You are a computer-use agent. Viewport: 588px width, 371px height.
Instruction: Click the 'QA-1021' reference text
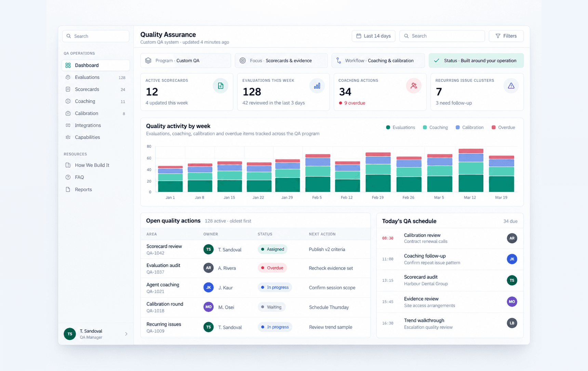point(155,292)
